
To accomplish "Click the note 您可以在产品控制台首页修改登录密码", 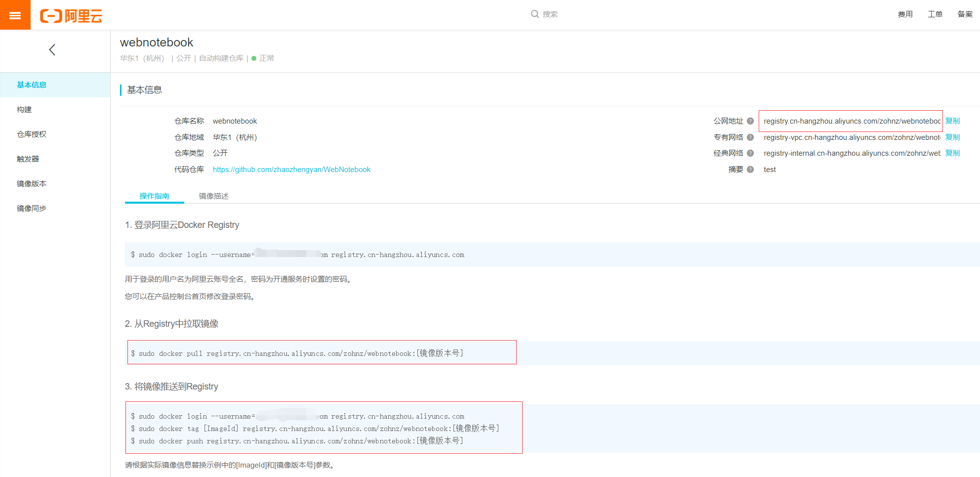I will click(191, 297).
